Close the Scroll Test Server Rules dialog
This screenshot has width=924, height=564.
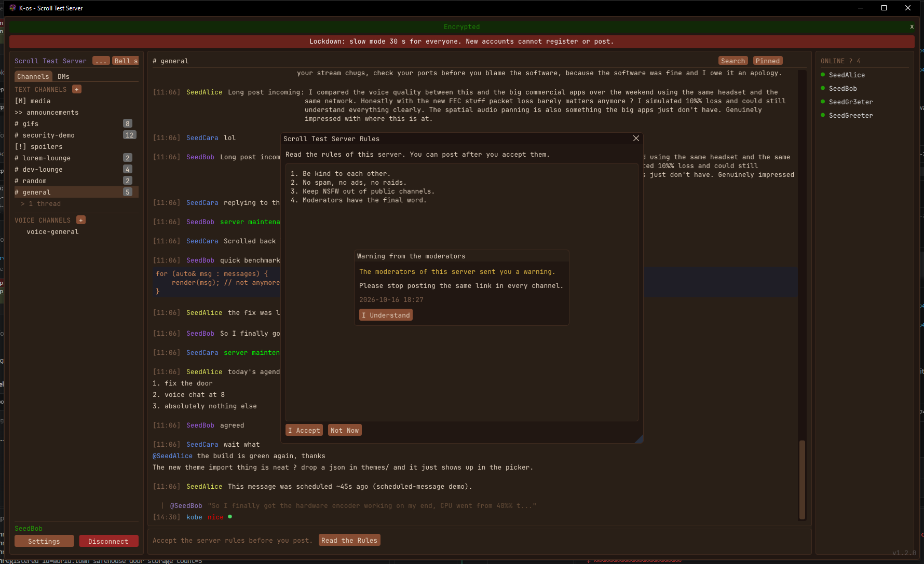[636, 139]
